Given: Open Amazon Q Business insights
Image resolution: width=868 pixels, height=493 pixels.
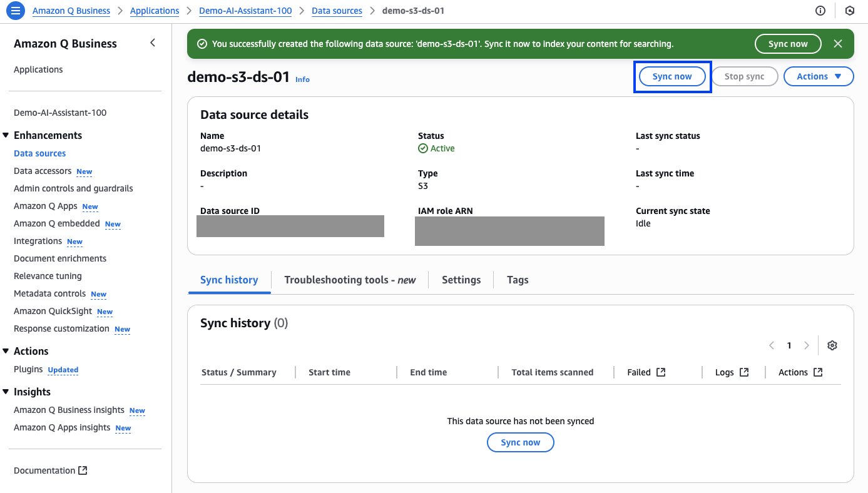Looking at the screenshot, I should coord(69,410).
